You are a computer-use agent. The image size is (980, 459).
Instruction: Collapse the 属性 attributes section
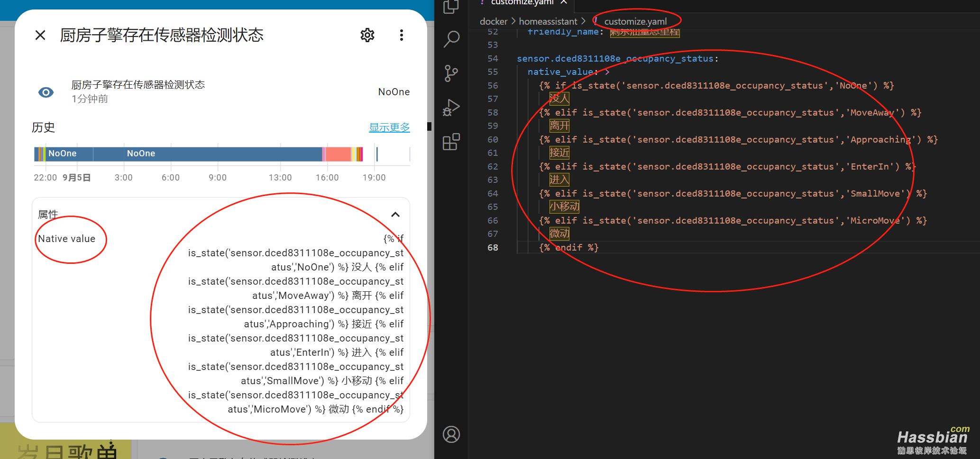pyautogui.click(x=395, y=215)
